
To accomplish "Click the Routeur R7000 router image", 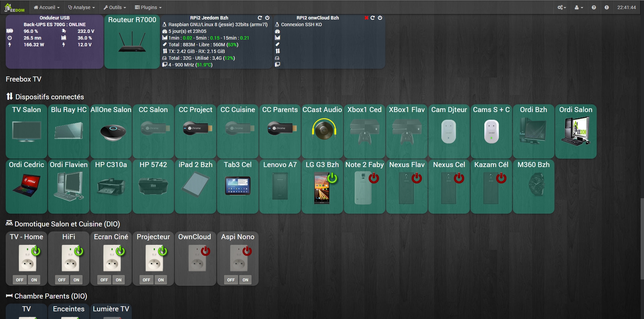I will coord(132,42).
